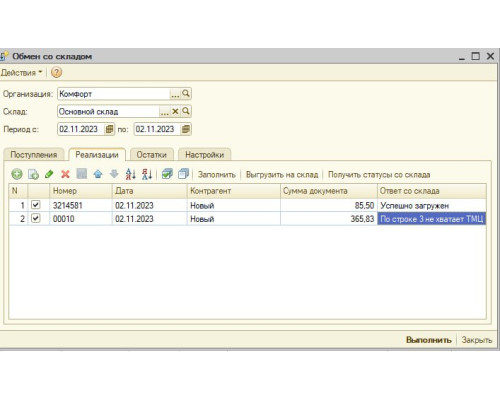Screen dimensions: 500x400
Task: Click the pencil Edit row icon
Action: coord(49,174)
